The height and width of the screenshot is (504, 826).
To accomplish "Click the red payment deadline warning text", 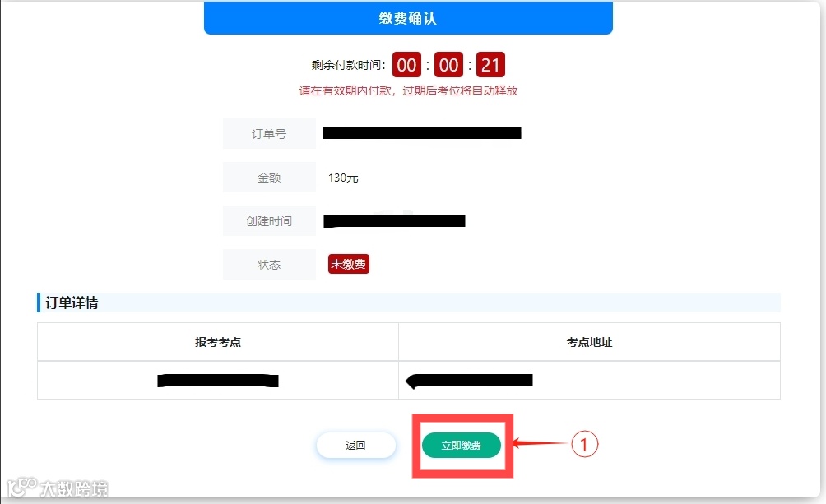I will [408, 90].
